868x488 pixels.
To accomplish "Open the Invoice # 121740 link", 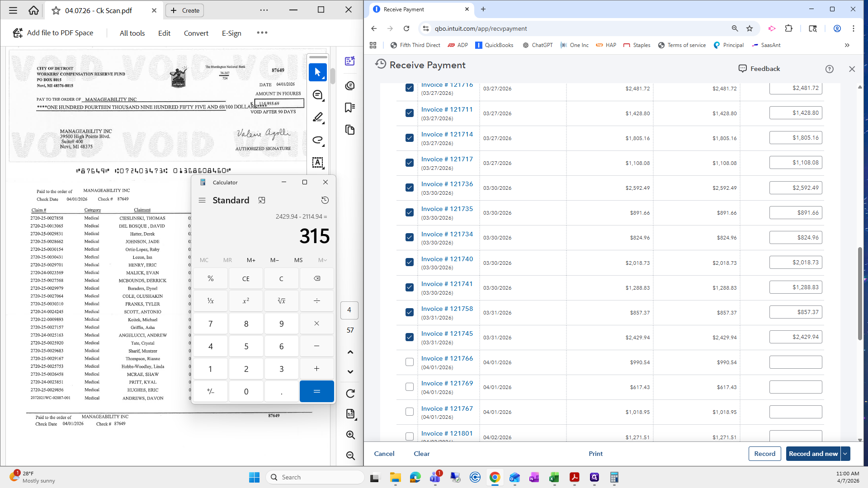I will [447, 259].
